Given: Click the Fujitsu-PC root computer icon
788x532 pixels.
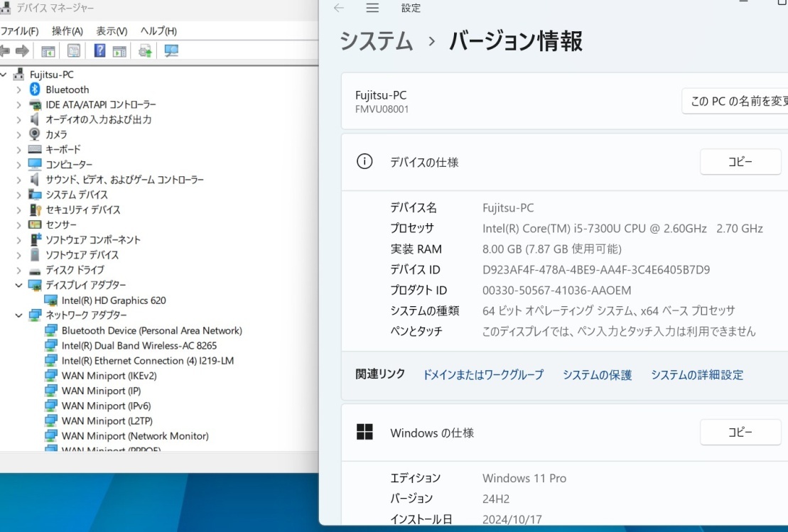Looking at the screenshot, I should tap(18, 75).
